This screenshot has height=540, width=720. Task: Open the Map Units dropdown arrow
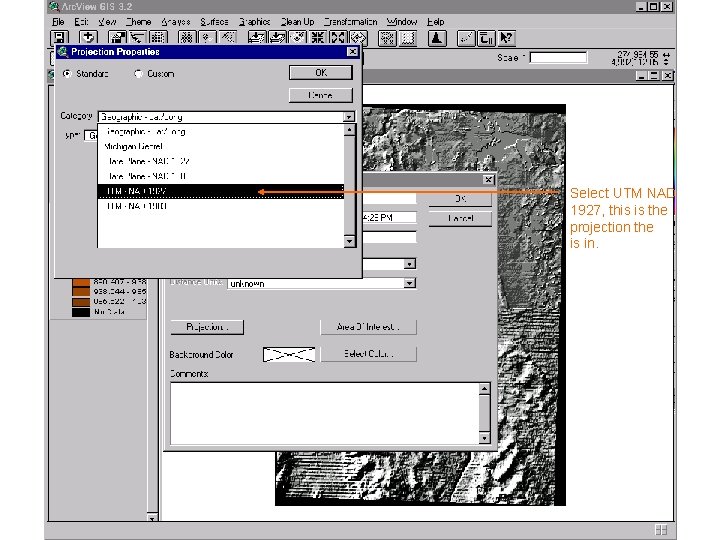(x=410, y=264)
